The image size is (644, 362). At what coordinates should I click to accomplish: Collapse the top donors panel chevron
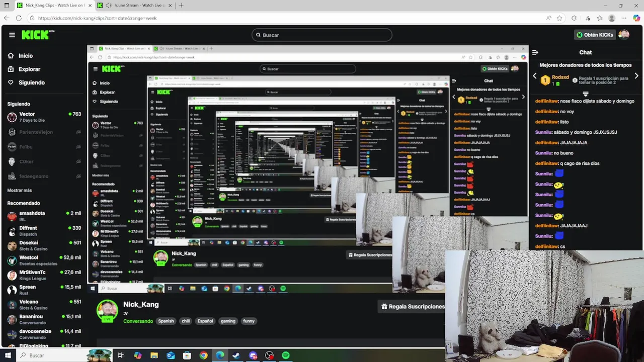point(586,94)
